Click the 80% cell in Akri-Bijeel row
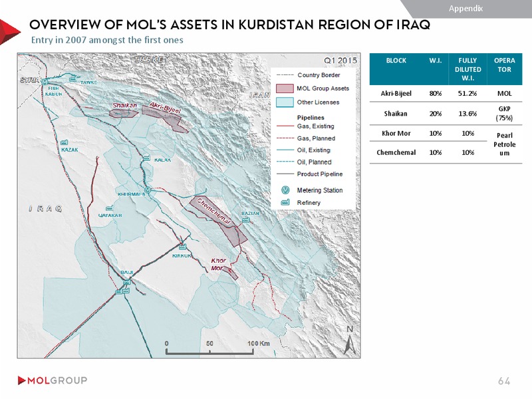Screen dimensions: 532x399 tap(436, 93)
